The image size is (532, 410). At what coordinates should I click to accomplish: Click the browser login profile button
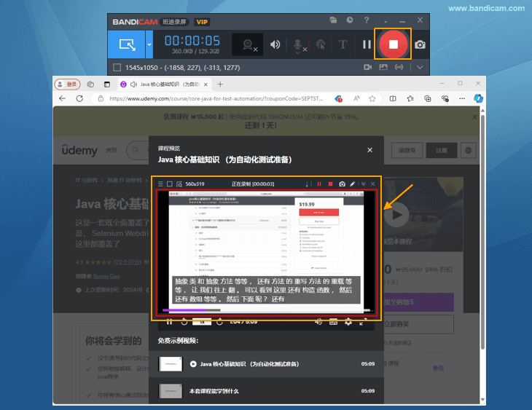click(x=67, y=84)
